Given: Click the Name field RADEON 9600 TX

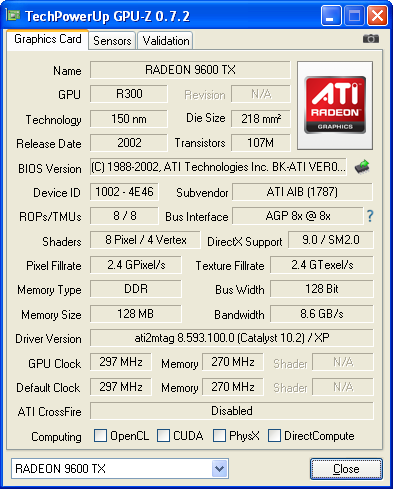Looking at the screenshot, I should pos(190,70).
